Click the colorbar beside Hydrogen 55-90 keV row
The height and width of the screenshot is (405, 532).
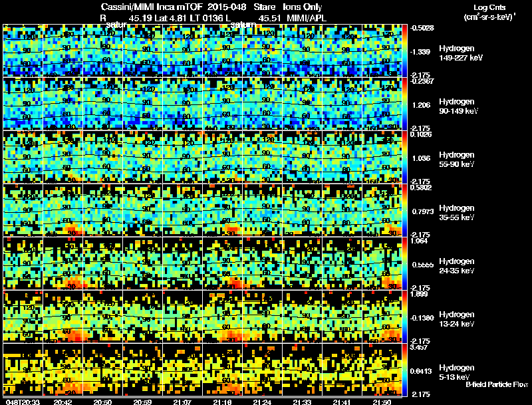[x=405, y=157]
